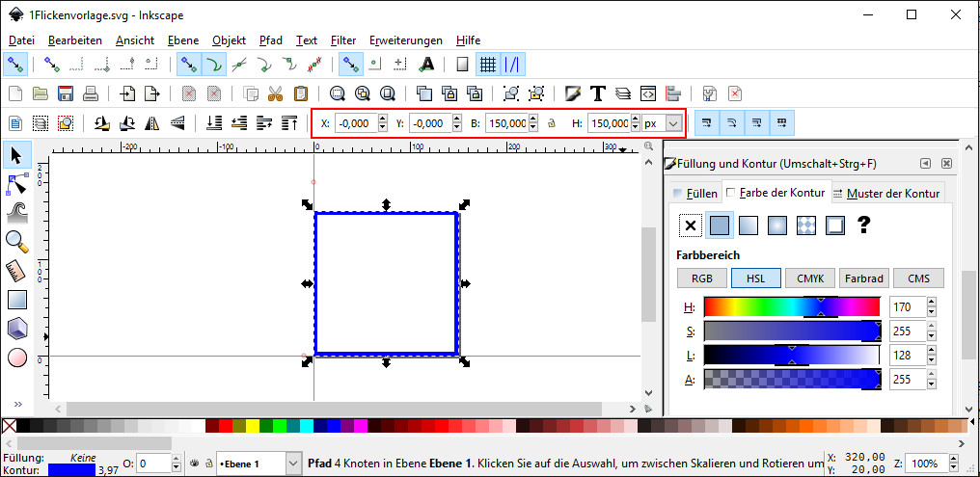Open the text tool dialog icon

pos(598,93)
